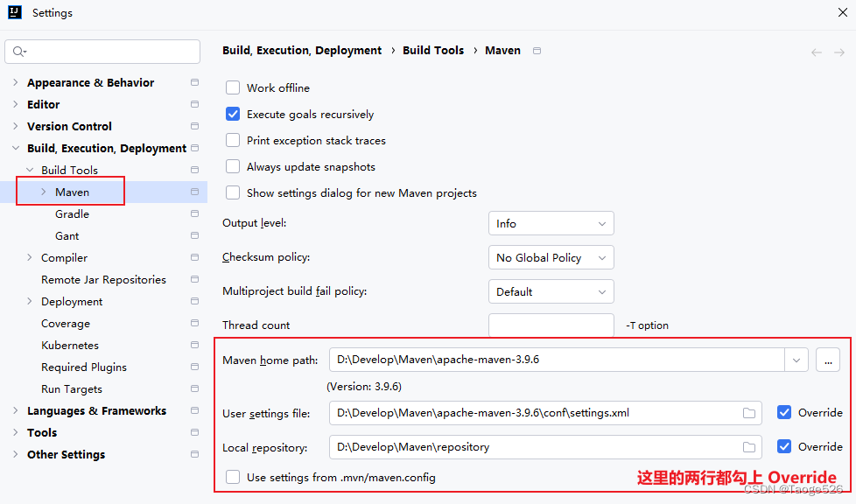The width and height of the screenshot is (856, 504).
Task: Collapse the Build Tools node
Action: 30,170
